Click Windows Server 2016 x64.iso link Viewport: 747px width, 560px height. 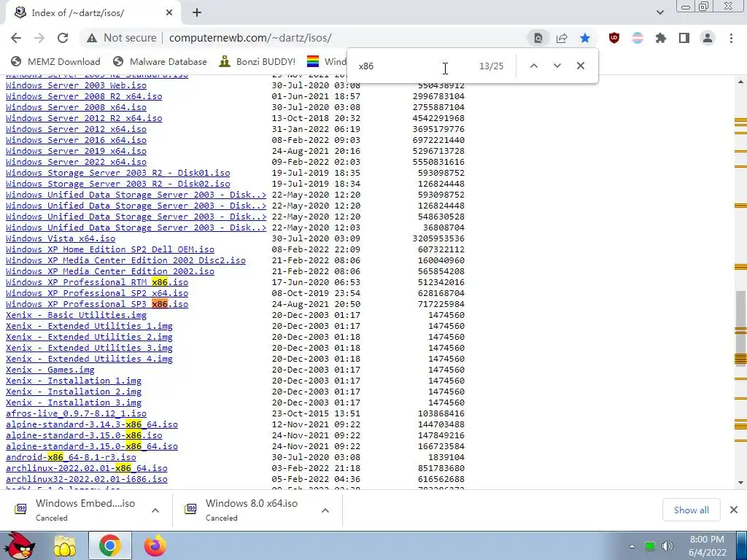[76, 140]
